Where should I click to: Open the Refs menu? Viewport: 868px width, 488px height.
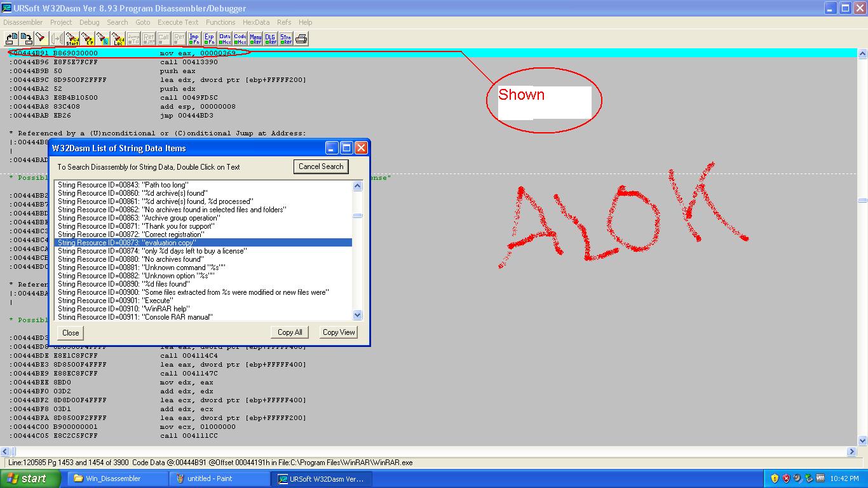[284, 22]
